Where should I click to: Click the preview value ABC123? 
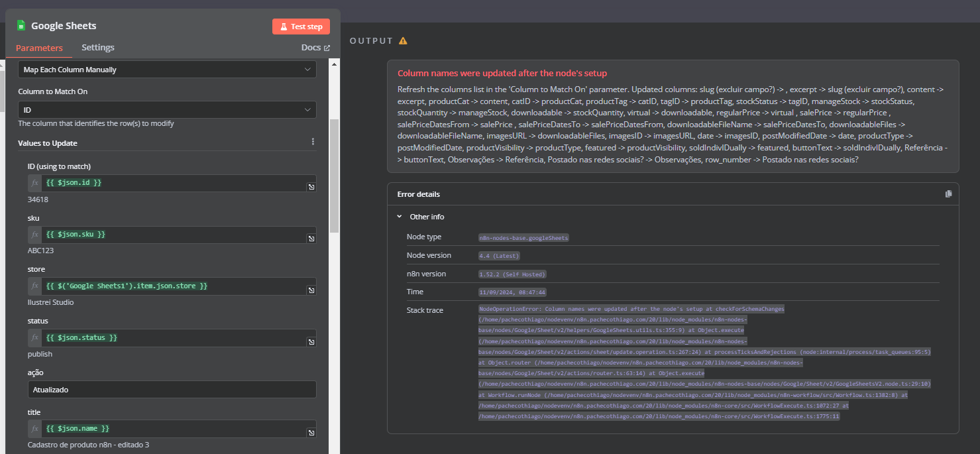40,251
